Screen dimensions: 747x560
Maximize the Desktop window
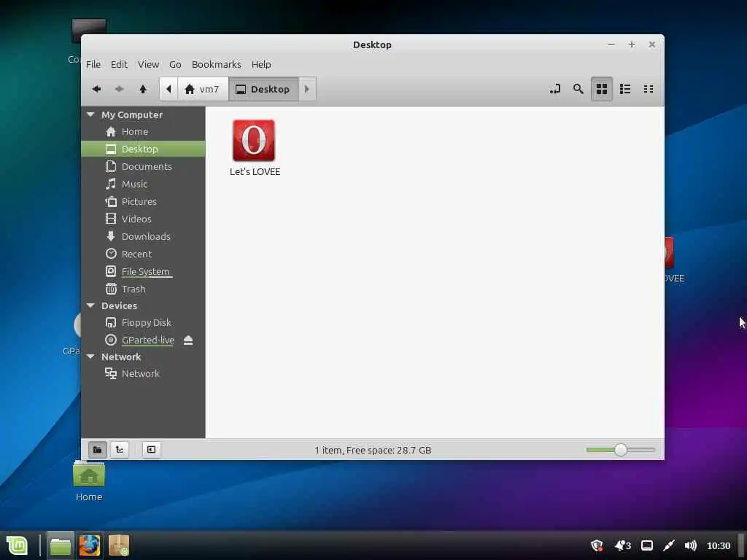pos(632,44)
